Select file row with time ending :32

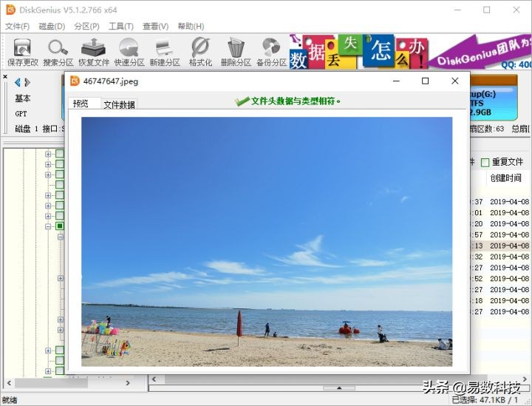pos(501,257)
